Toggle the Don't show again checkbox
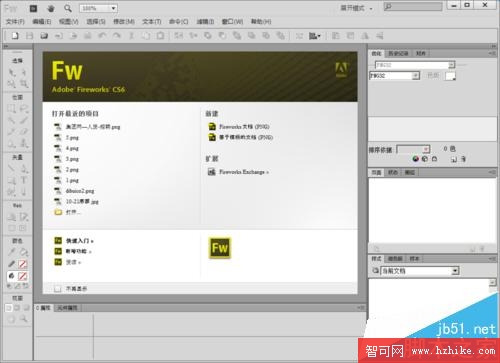Image resolution: width=500 pixels, height=363 pixels. (58, 289)
